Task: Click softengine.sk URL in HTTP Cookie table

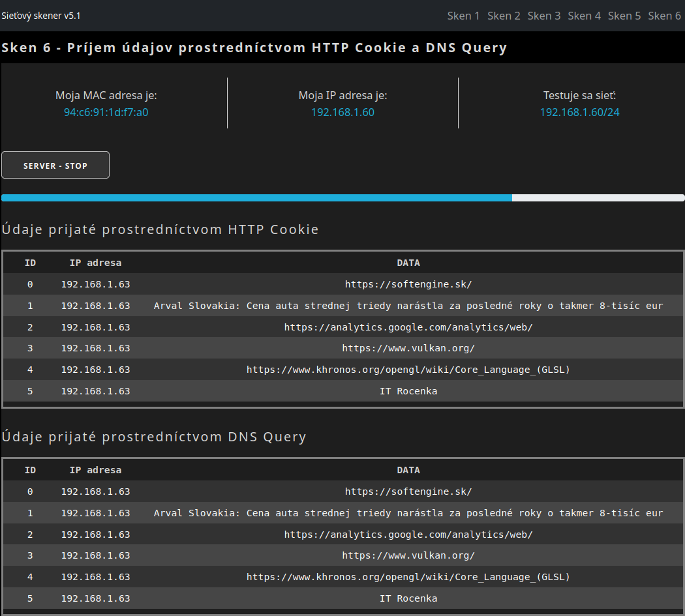Action: (408, 284)
